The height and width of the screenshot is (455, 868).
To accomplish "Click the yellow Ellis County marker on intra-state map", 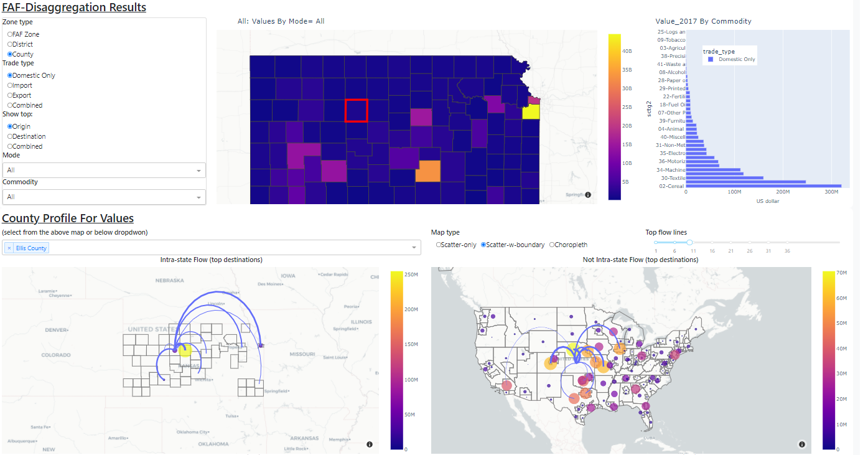I will pos(184,349).
